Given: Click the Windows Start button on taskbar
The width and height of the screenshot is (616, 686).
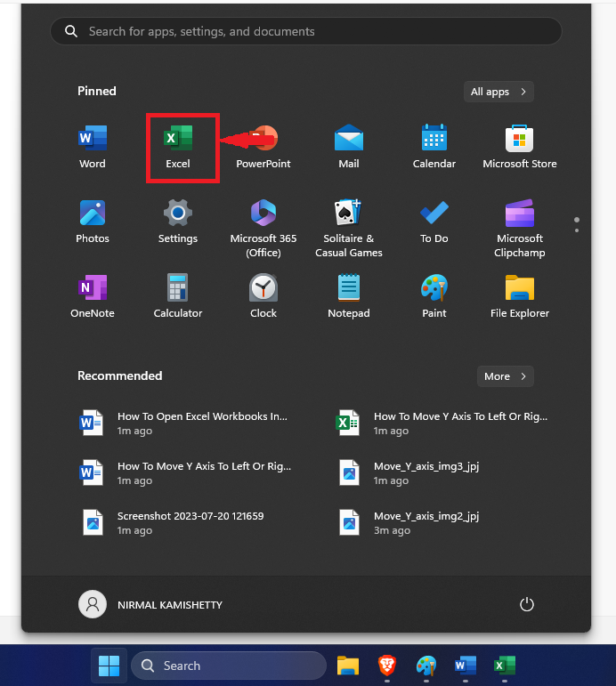Looking at the screenshot, I should pyautogui.click(x=109, y=666).
